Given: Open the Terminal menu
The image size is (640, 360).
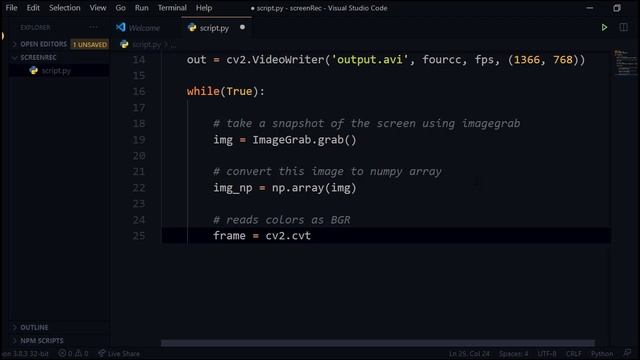Looking at the screenshot, I should [x=172, y=8].
